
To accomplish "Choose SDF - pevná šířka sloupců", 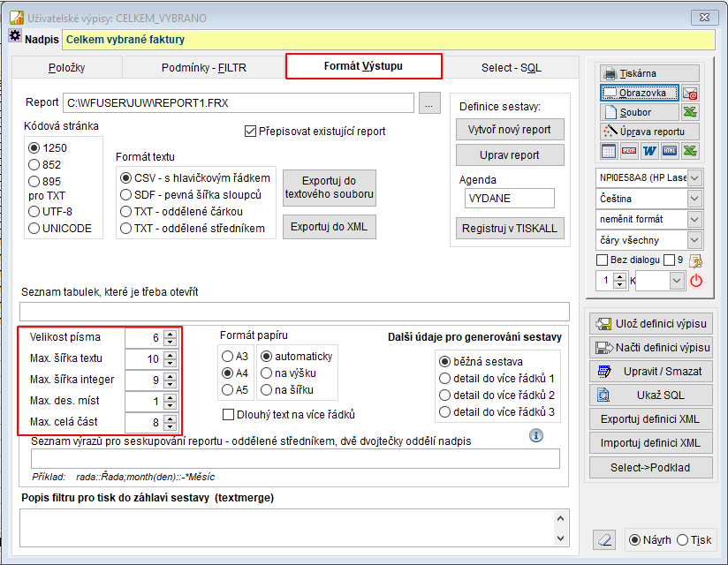I will coord(125,195).
